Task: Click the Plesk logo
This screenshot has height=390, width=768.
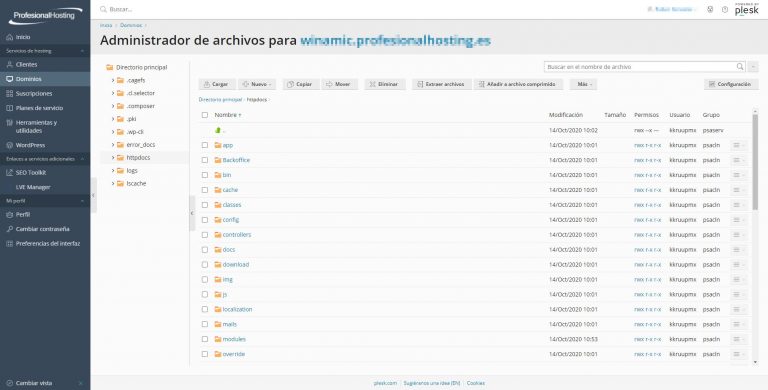Action: pyautogui.click(x=746, y=10)
